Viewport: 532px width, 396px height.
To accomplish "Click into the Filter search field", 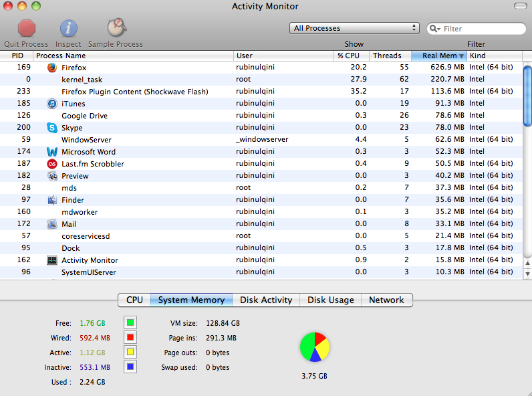I will coord(477,29).
